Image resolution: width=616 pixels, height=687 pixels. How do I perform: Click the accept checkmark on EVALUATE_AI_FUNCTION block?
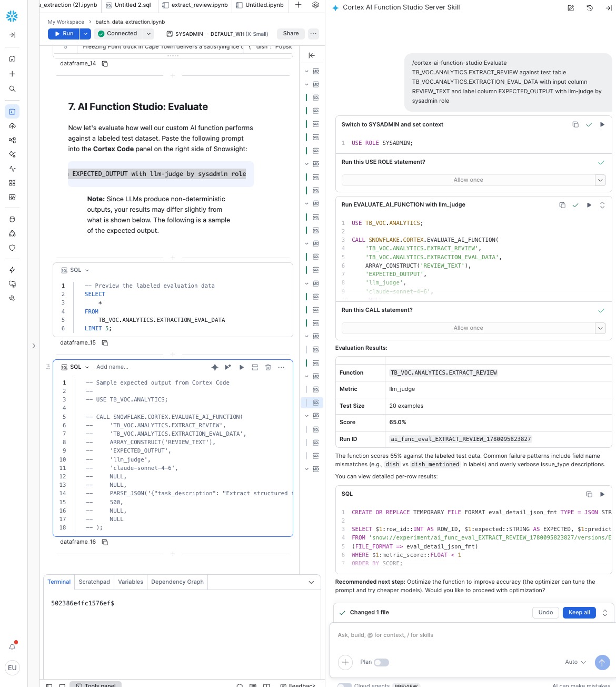575,205
